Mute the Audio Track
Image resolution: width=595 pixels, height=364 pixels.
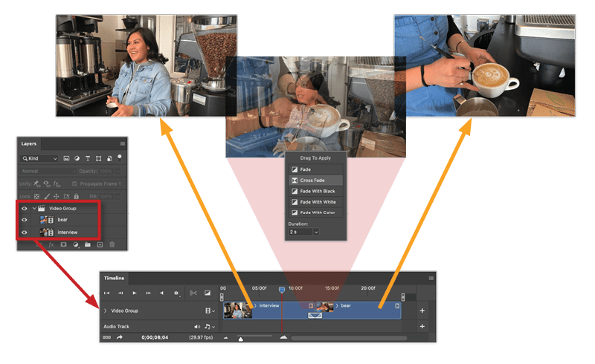[x=197, y=326]
